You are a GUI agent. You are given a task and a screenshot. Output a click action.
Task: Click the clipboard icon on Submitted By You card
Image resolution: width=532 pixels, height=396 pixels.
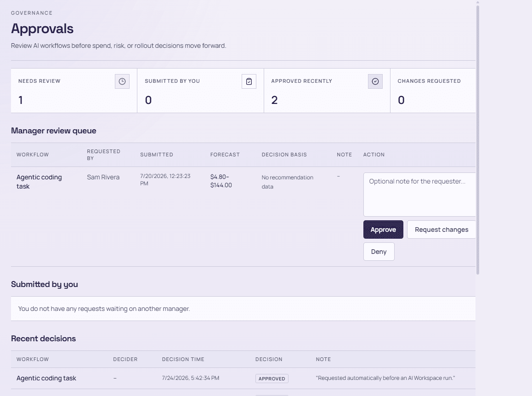[x=249, y=81]
